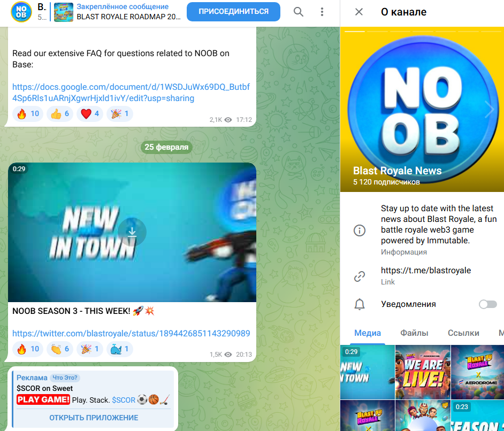Image resolution: width=504 pixels, height=431 pixels.
Task: Click whale reaction on Season 3 post
Action: [x=119, y=349]
